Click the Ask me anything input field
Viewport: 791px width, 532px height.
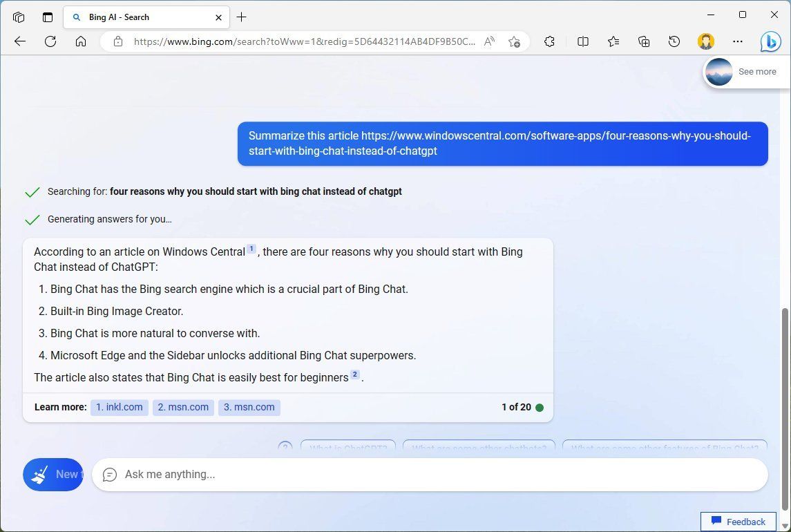pyautogui.click(x=428, y=475)
